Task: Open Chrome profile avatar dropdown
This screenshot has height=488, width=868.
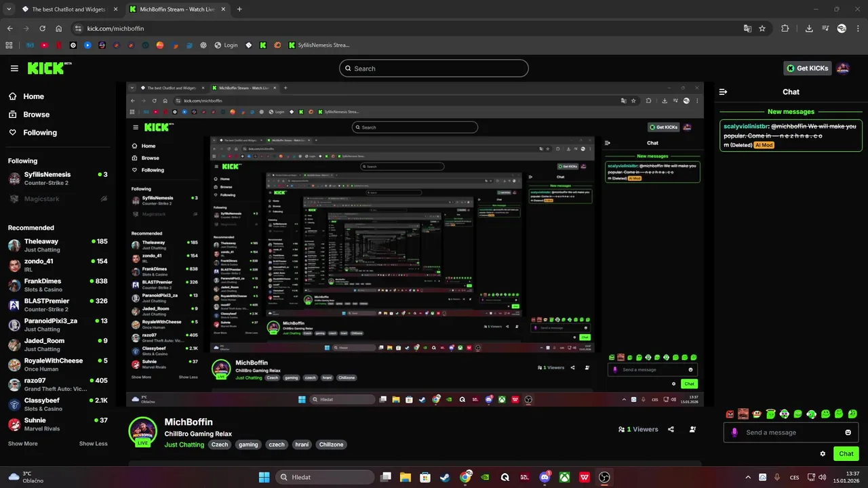Action: 842,28
